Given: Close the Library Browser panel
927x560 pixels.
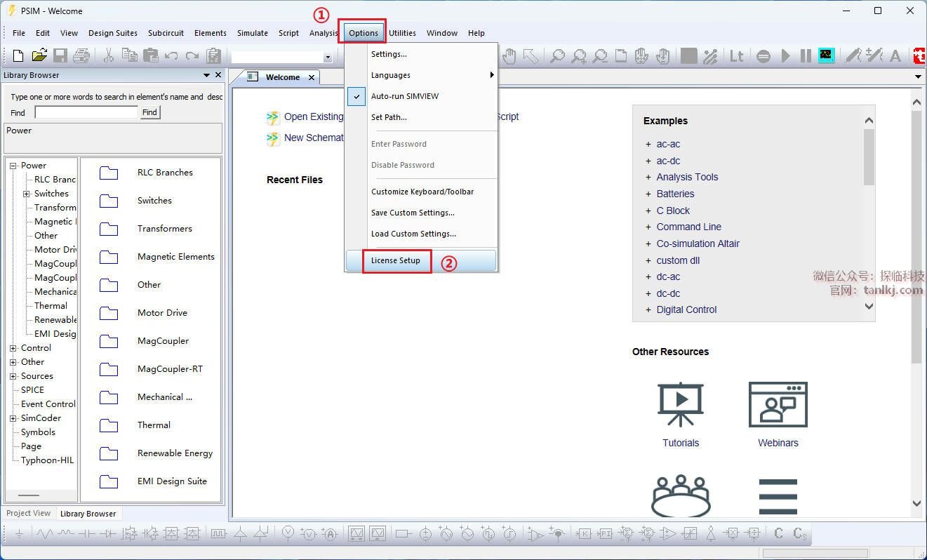Looking at the screenshot, I should point(218,75).
